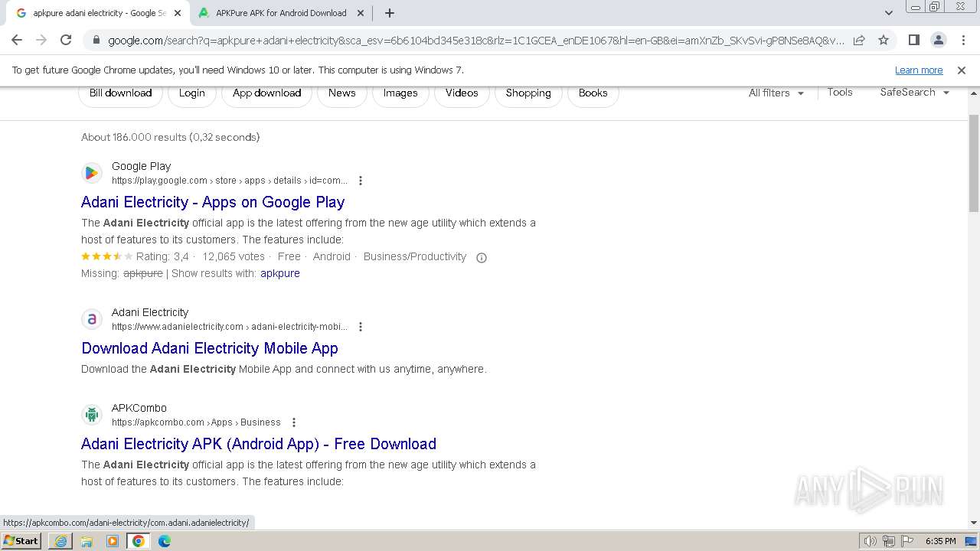Filter results by Bill download

point(120,93)
